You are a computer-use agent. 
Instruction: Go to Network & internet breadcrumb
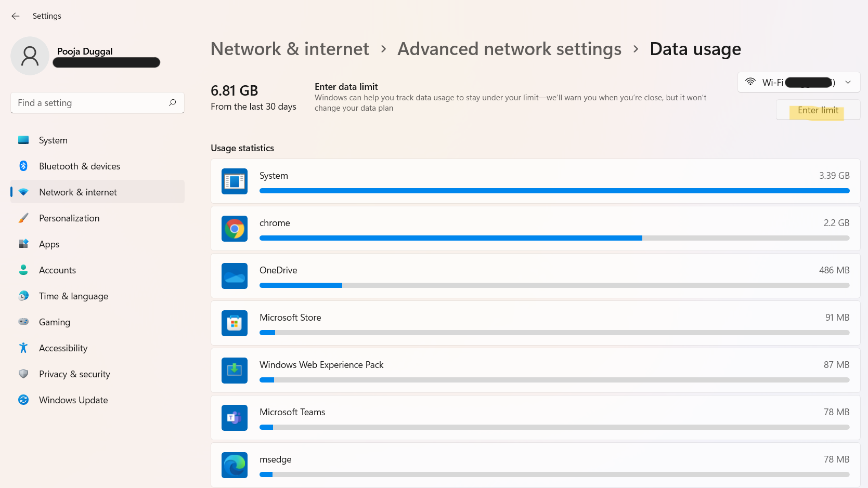(290, 49)
